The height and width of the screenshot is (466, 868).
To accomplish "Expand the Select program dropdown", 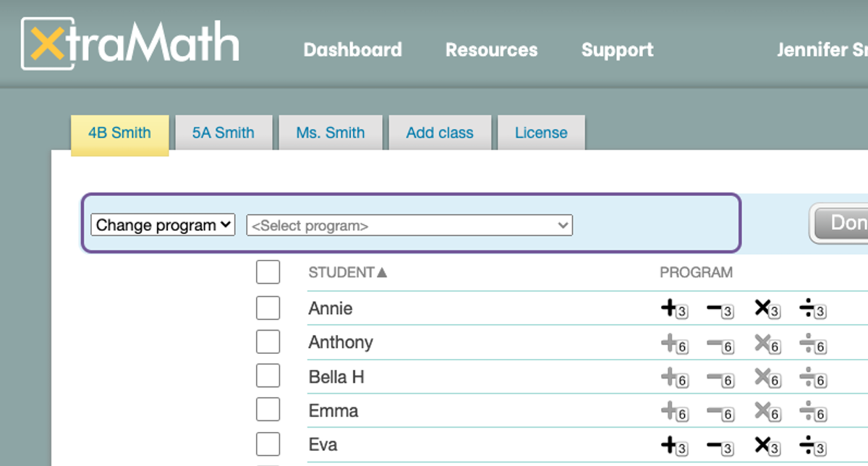I will point(409,226).
